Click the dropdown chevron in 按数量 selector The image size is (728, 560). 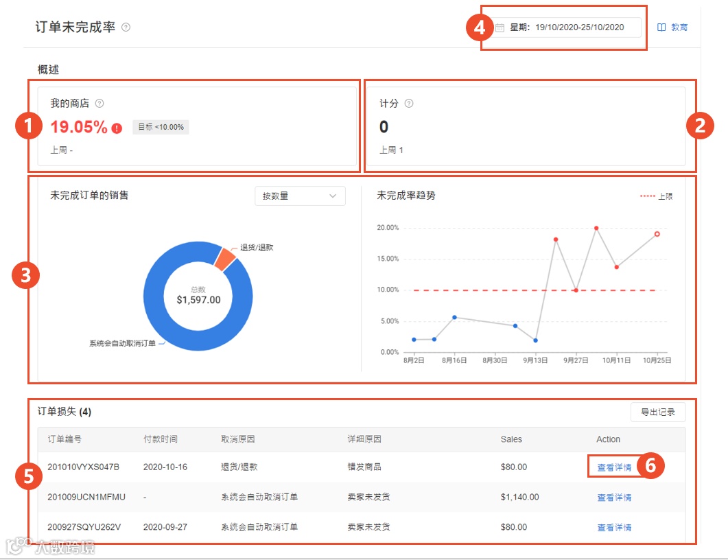[x=332, y=196]
